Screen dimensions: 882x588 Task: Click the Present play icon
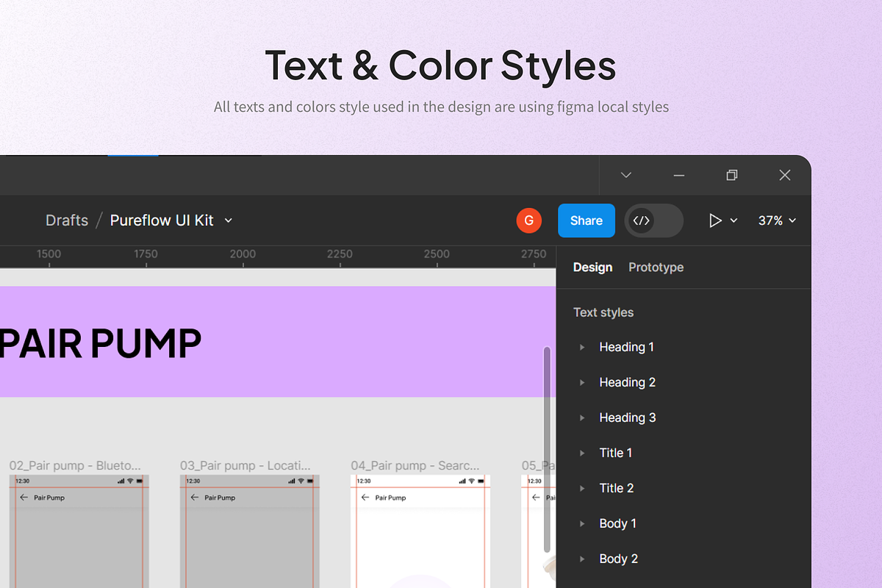click(x=715, y=220)
